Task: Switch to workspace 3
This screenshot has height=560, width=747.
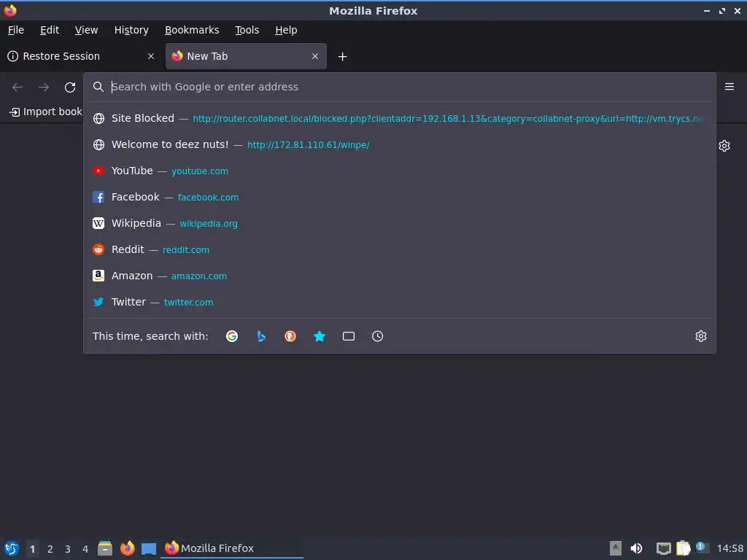Action: pos(68,549)
